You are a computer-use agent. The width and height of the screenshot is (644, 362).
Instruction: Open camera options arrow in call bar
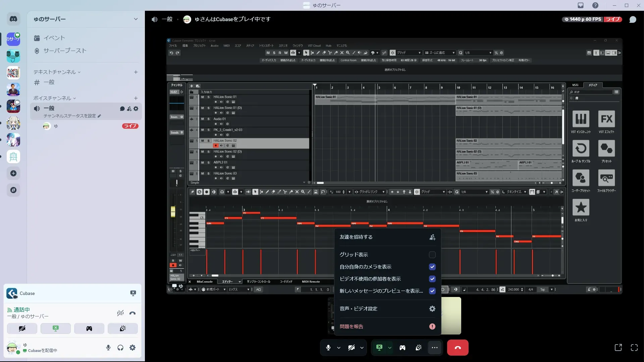click(362, 348)
